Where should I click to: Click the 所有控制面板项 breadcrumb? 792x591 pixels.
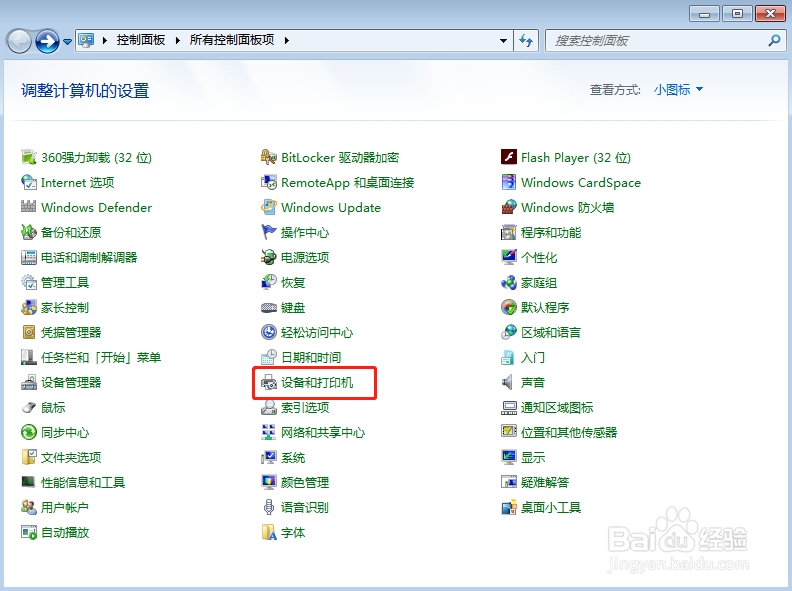[x=232, y=40]
